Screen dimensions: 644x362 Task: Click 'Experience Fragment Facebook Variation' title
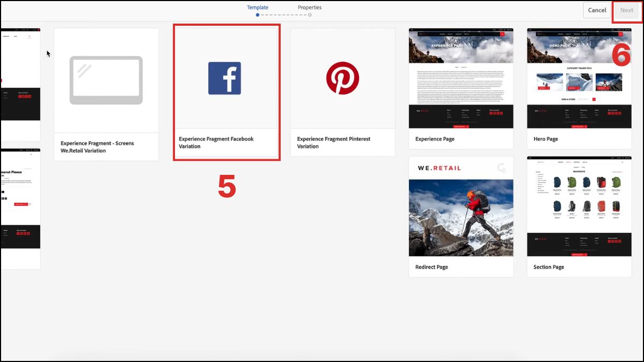216,143
